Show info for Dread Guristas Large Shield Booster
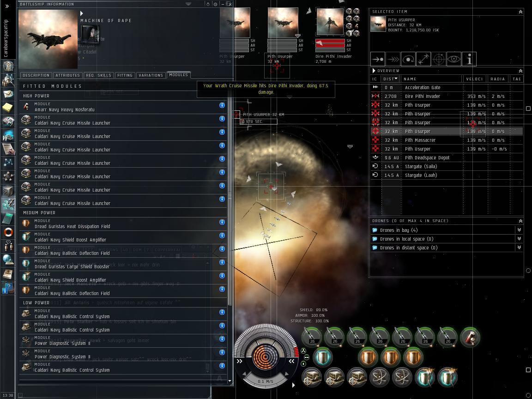 (x=222, y=262)
